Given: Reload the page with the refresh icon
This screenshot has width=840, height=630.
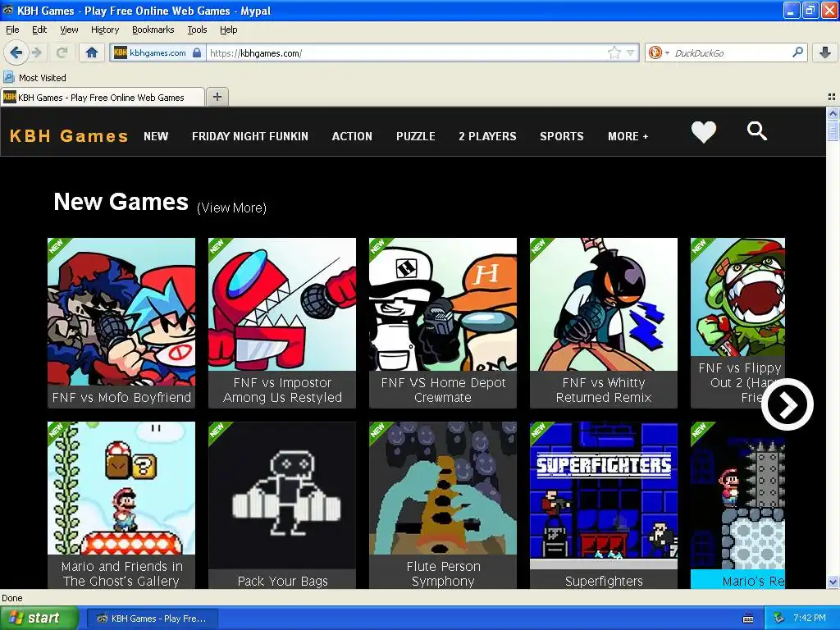Looking at the screenshot, I should point(62,52).
